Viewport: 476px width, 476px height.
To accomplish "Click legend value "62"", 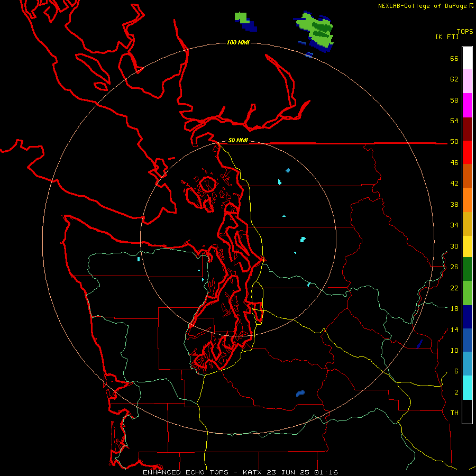I will (454, 79).
